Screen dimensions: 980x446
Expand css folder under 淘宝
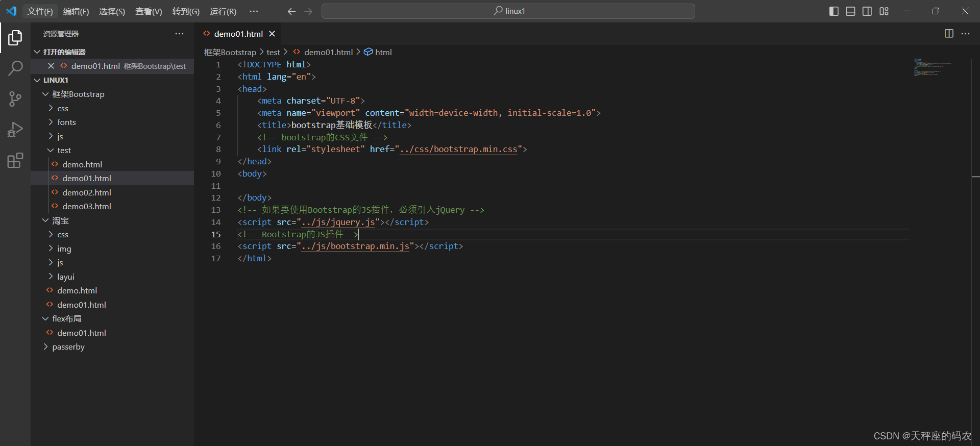(112, 235)
